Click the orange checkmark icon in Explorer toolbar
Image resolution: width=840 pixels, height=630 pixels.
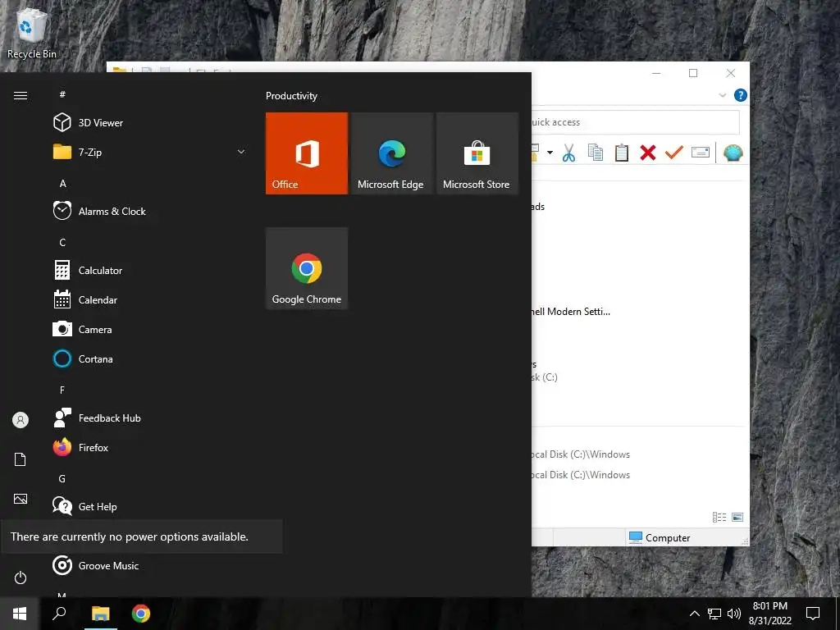pyautogui.click(x=674, y=153)
